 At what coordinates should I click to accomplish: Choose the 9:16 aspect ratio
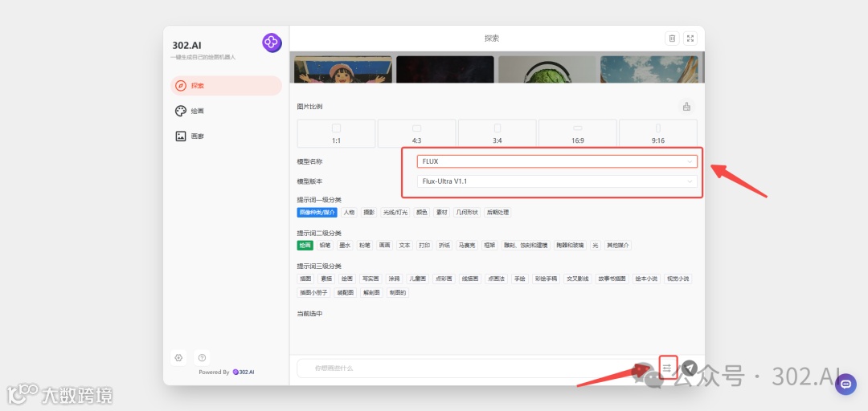coord(658,133)
